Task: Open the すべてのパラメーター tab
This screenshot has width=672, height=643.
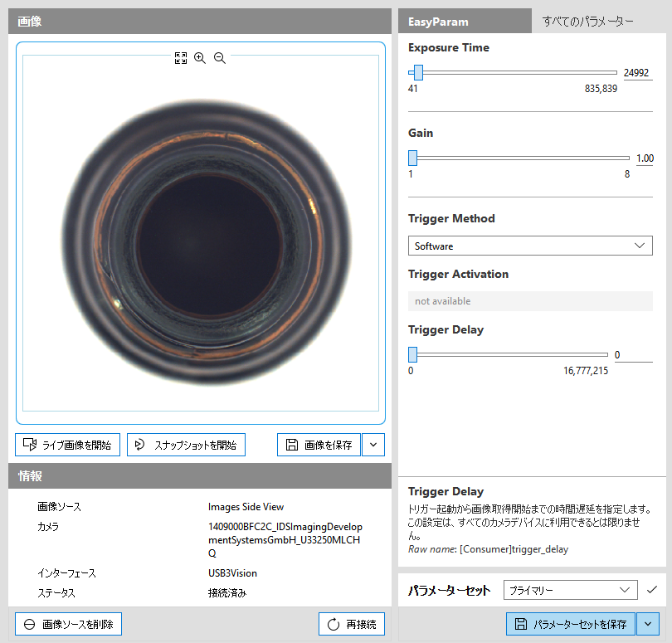Action: point(587,22)
